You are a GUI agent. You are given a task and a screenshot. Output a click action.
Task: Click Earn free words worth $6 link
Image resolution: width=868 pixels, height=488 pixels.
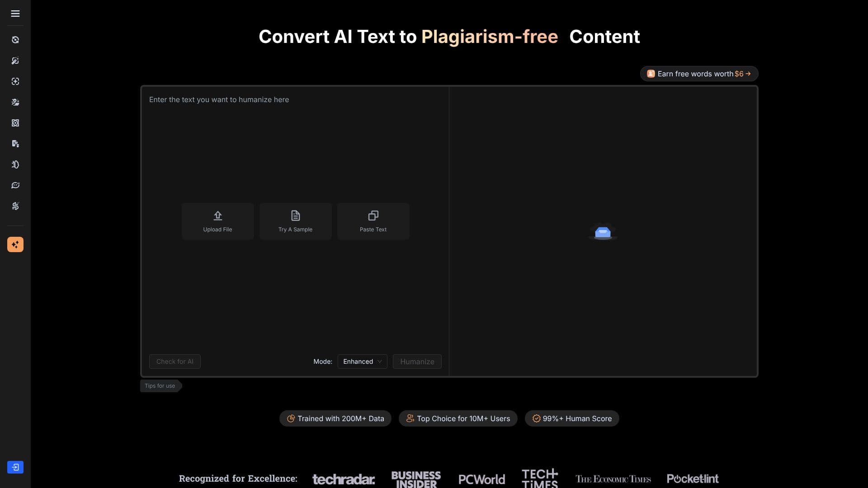click(699, 74)
